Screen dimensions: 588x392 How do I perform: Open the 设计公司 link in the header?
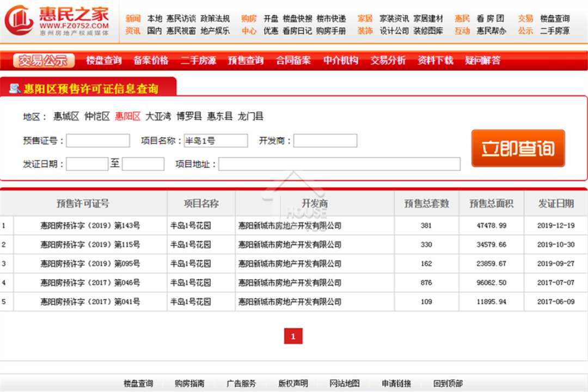(394, 30)
